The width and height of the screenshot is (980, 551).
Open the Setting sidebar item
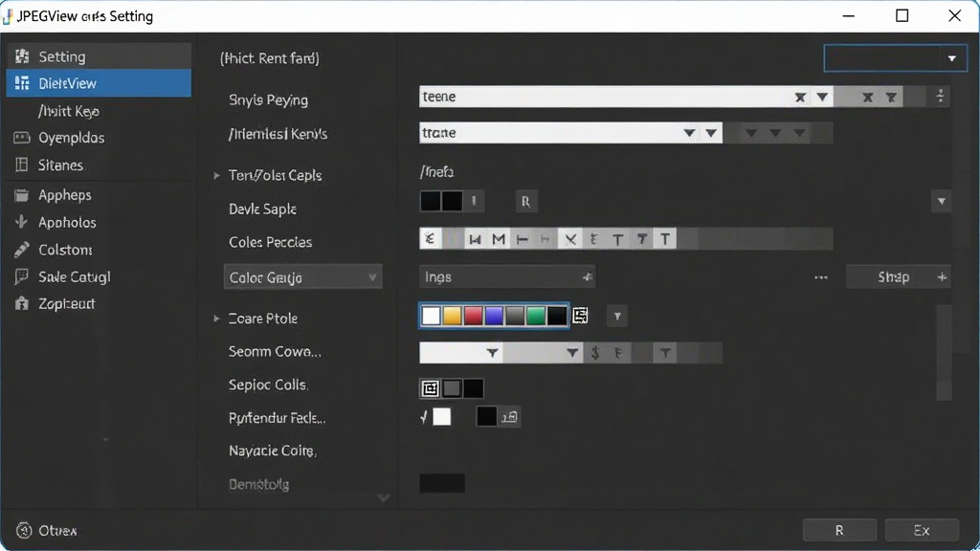click(99, 56)
